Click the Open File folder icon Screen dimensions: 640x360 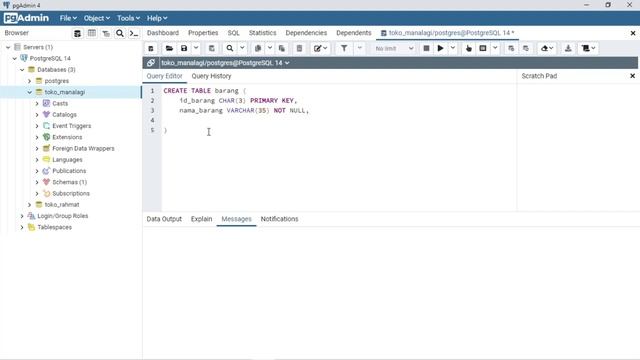coord(169,48)
